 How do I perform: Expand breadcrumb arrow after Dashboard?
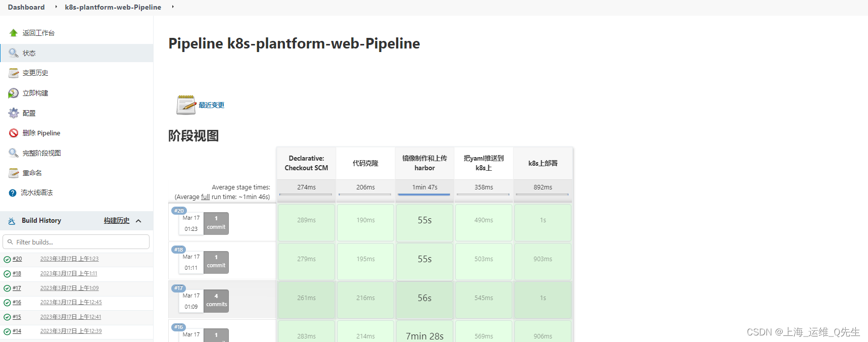click(x=56, y=7)
